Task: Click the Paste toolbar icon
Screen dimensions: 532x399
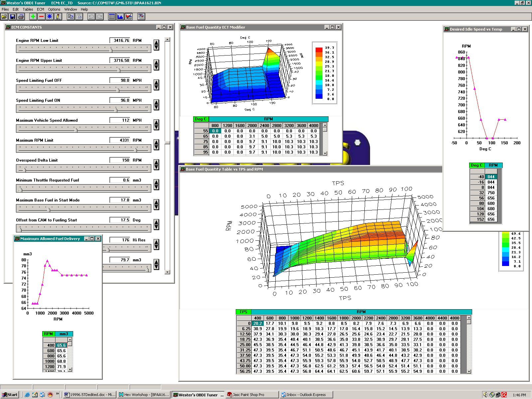Action: (x=79, y=16)
